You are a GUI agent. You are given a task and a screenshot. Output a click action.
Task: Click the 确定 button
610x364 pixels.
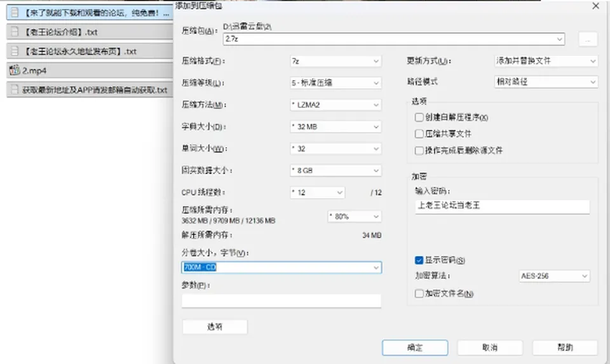415,347
